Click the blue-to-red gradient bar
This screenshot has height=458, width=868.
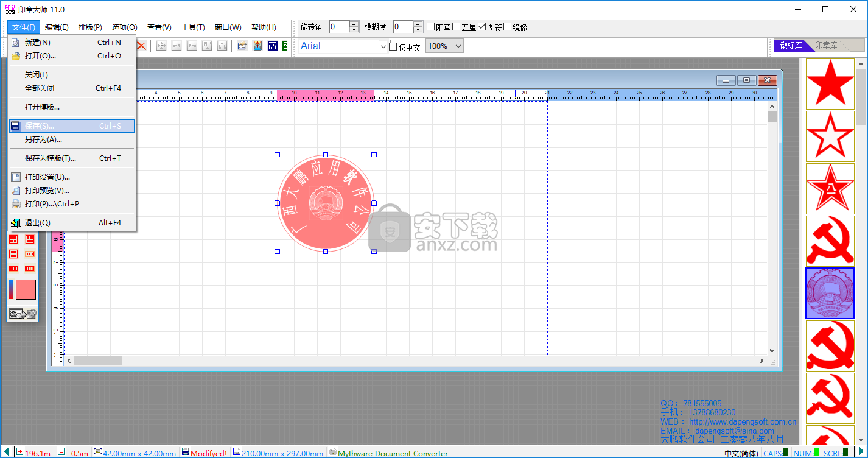(x=11, y=289)
